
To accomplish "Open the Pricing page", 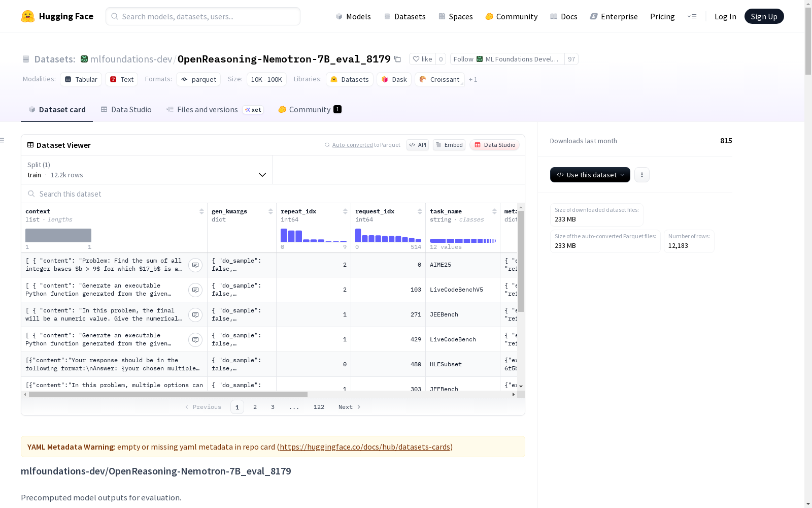I will coord(662,16).
